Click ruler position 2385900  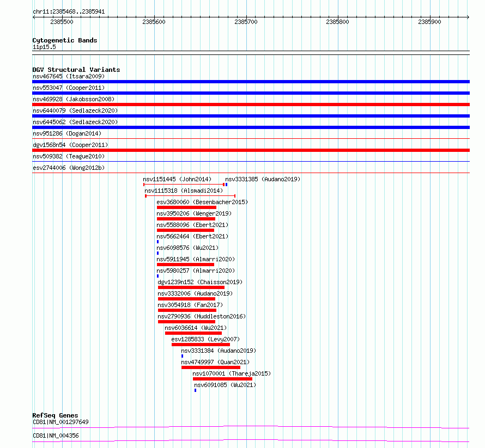coord(429,22)
